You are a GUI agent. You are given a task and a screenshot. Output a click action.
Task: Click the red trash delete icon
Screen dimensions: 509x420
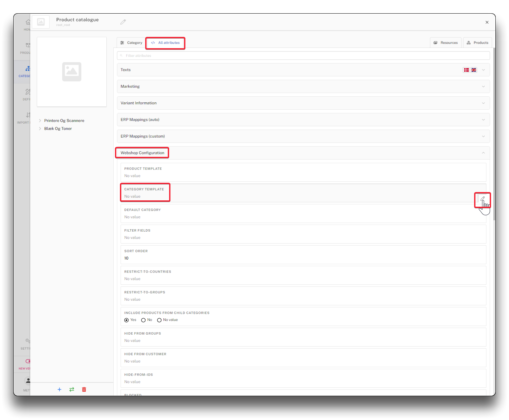pyautogui.click(x=84, y=389)
